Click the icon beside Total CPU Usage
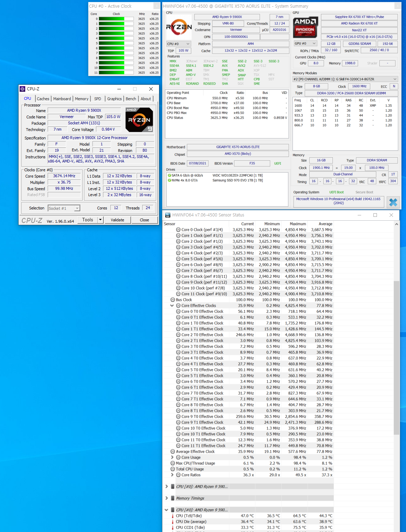 (173, 469)
